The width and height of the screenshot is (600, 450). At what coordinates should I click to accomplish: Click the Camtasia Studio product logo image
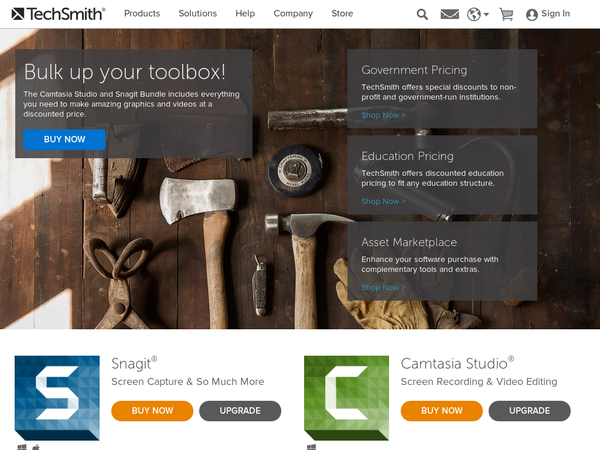pyautogui.click(x=346, y=398)
